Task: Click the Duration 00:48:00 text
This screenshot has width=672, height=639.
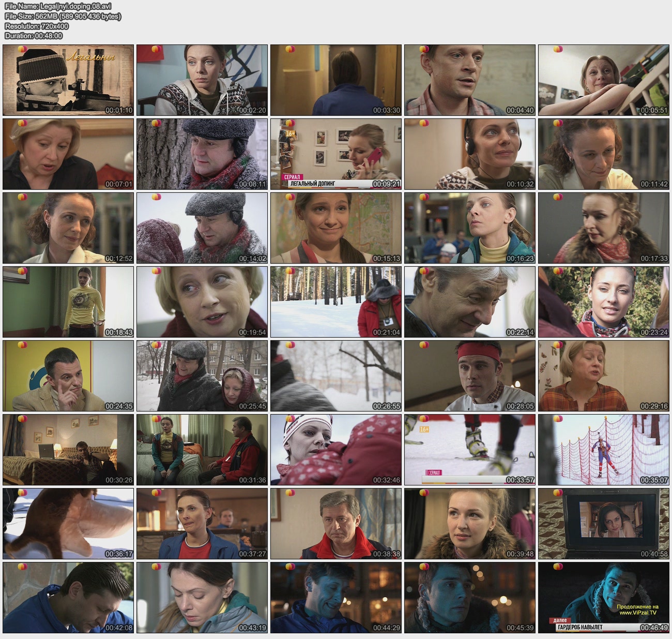Action: point(34,36)
